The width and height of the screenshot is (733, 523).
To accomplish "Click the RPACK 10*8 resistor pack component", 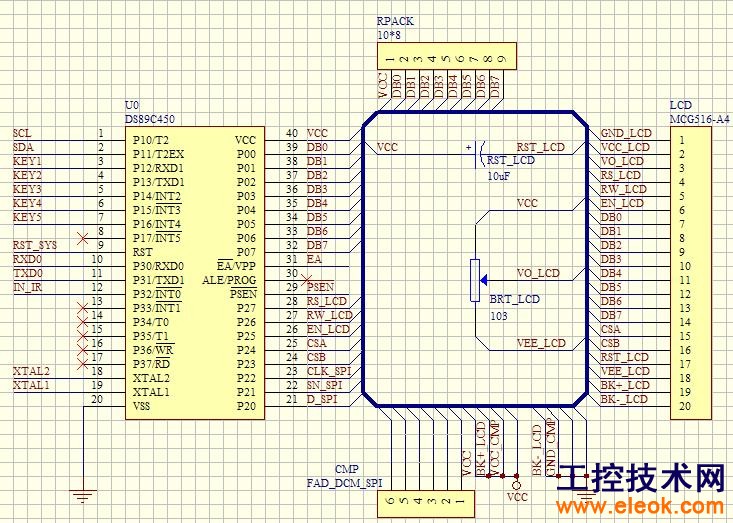I will tap(447, 56).
